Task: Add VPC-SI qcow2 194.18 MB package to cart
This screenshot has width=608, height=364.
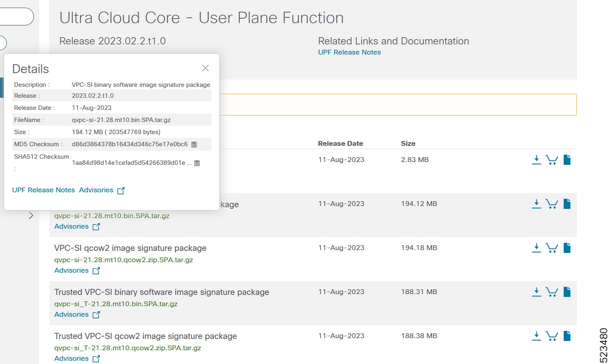Action: pos(552,248)
